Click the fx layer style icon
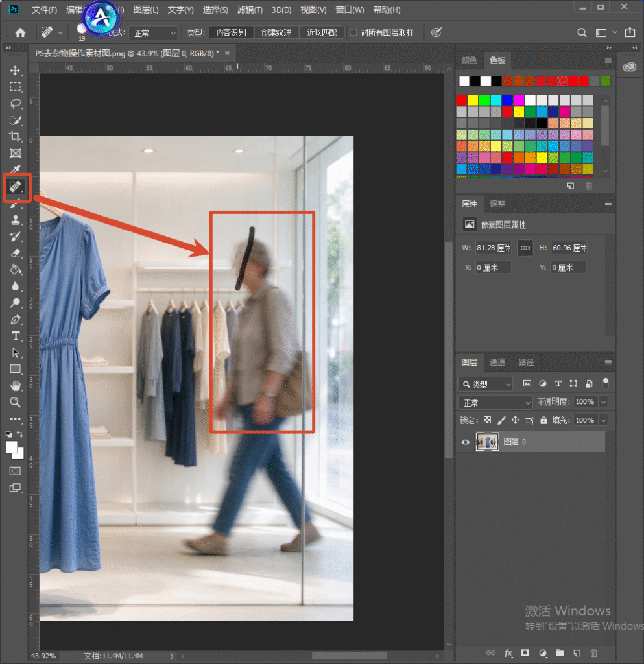Image resolution: width=644 pixels, height=664 pixels. (x=508, y=653)
